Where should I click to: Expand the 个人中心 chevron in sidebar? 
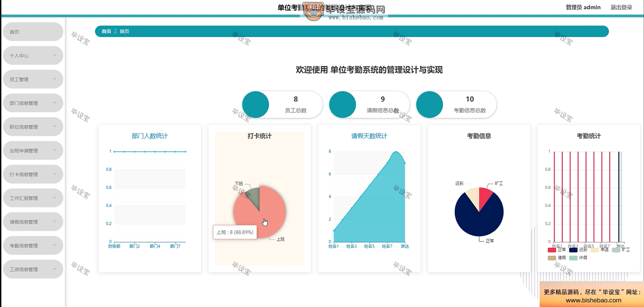(54, 55)
